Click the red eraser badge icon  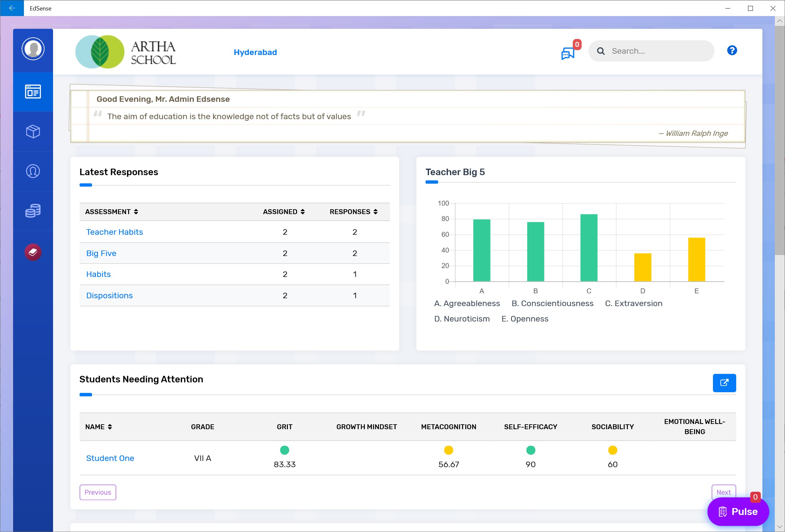tap(33, 252)
